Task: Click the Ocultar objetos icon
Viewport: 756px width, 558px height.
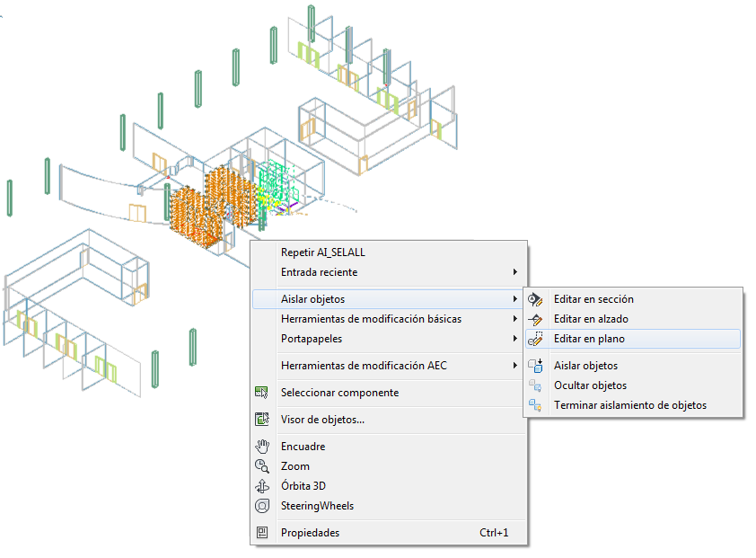Action: (535, 385)
